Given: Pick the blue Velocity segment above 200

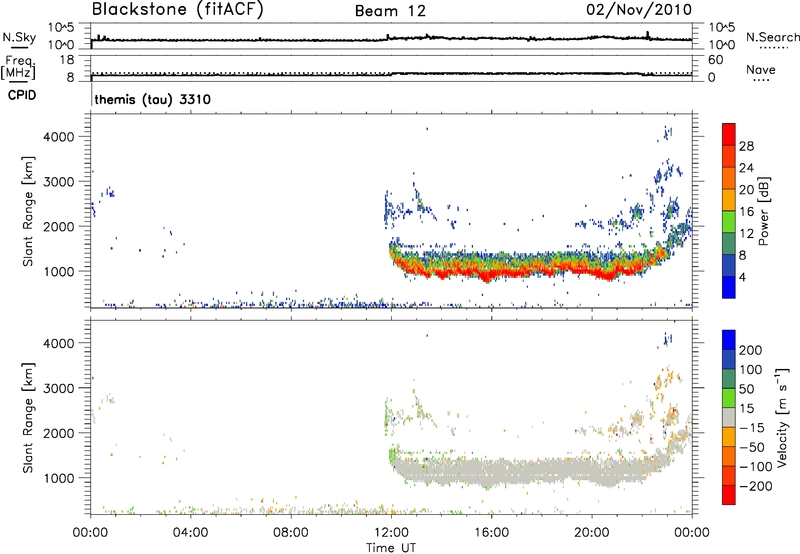Looking at the screenshot, I should [x=729, y=340].
